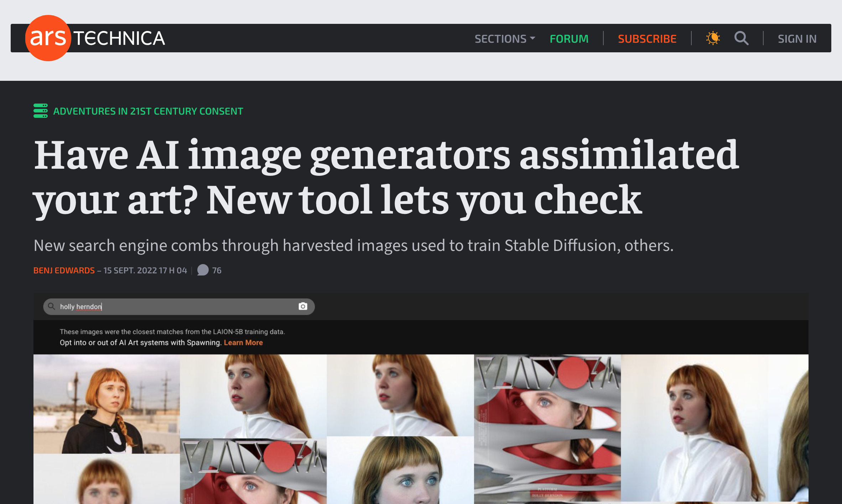Click Sign In in the header
Screen dimensions: 842x504
point(797,38)
